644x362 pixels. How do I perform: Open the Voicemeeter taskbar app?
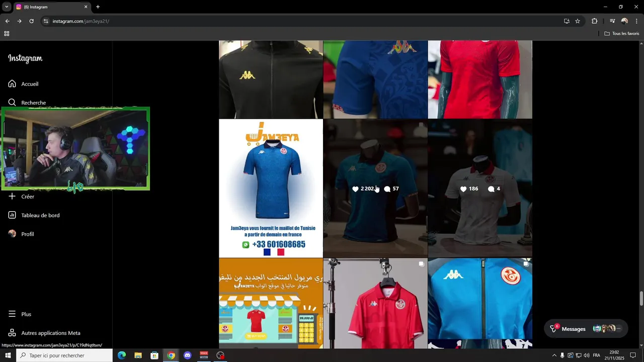pos(204,355)
